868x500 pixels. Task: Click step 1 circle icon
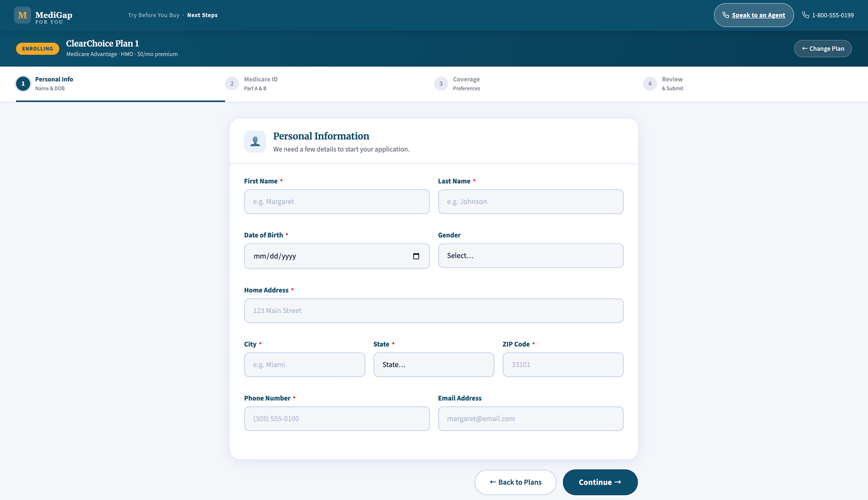(x=23, y=84)
